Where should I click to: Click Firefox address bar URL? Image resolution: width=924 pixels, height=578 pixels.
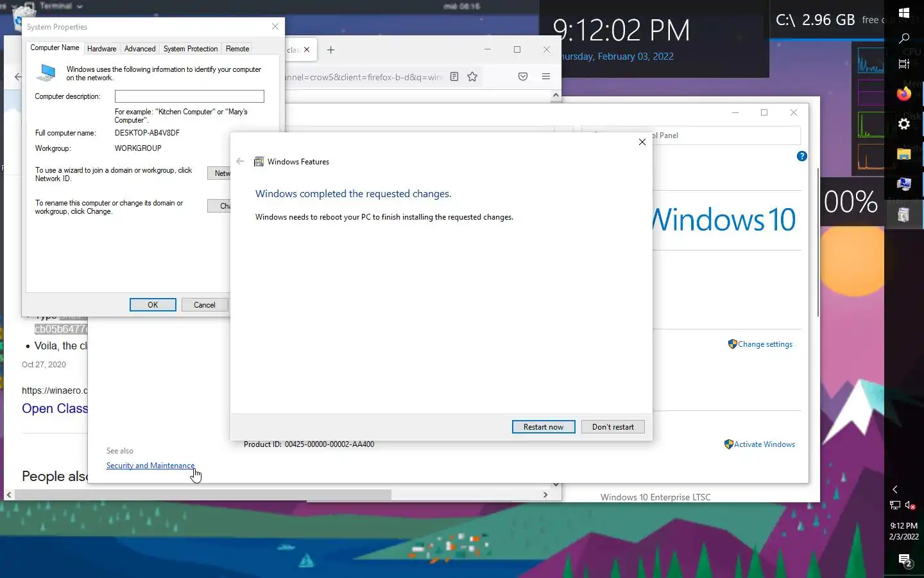click(364, 77)
